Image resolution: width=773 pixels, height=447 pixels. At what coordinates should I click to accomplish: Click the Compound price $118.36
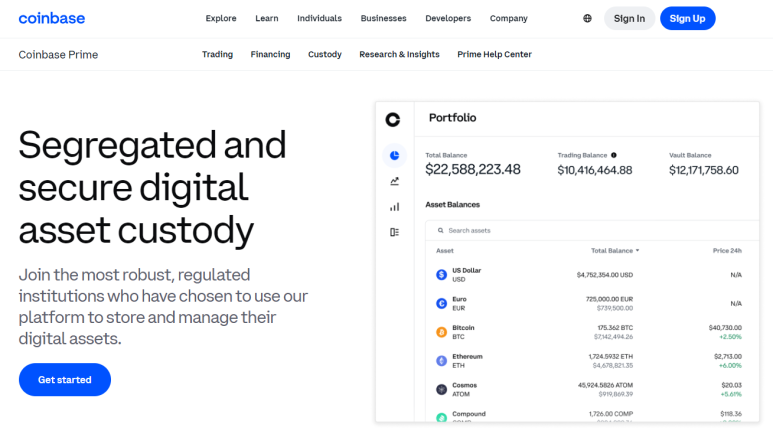[731, 413]
